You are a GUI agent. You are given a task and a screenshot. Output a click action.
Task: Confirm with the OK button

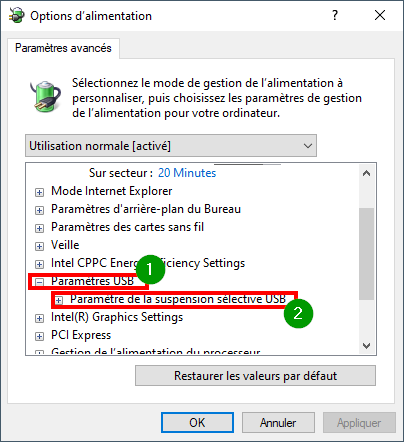197,423
